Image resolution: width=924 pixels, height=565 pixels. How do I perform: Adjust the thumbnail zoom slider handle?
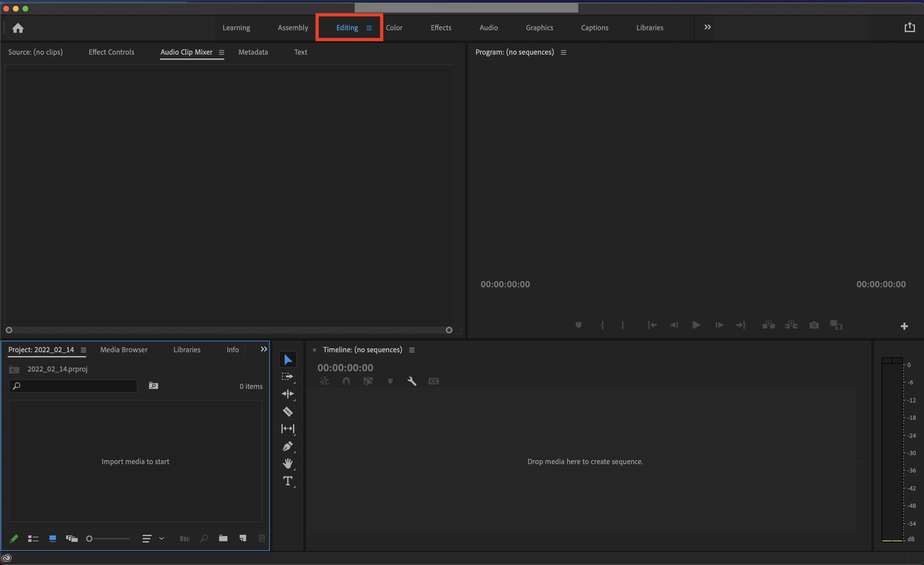coord(89,539)
